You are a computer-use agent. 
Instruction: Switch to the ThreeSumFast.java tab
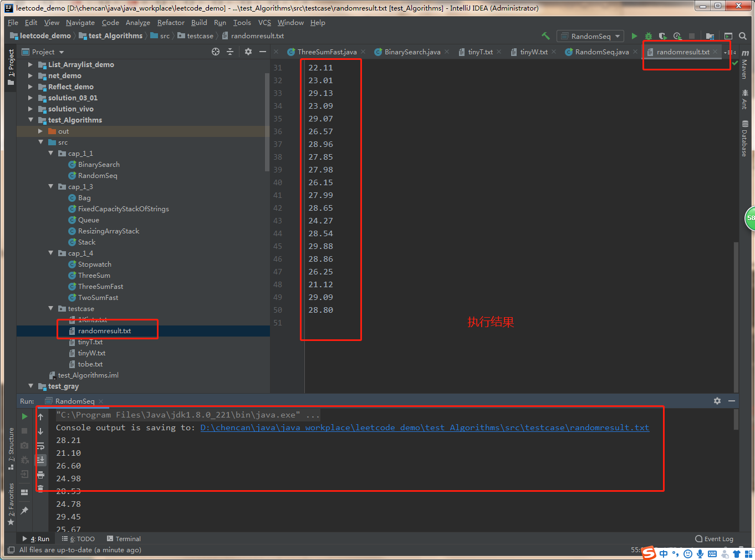(327, 52)
